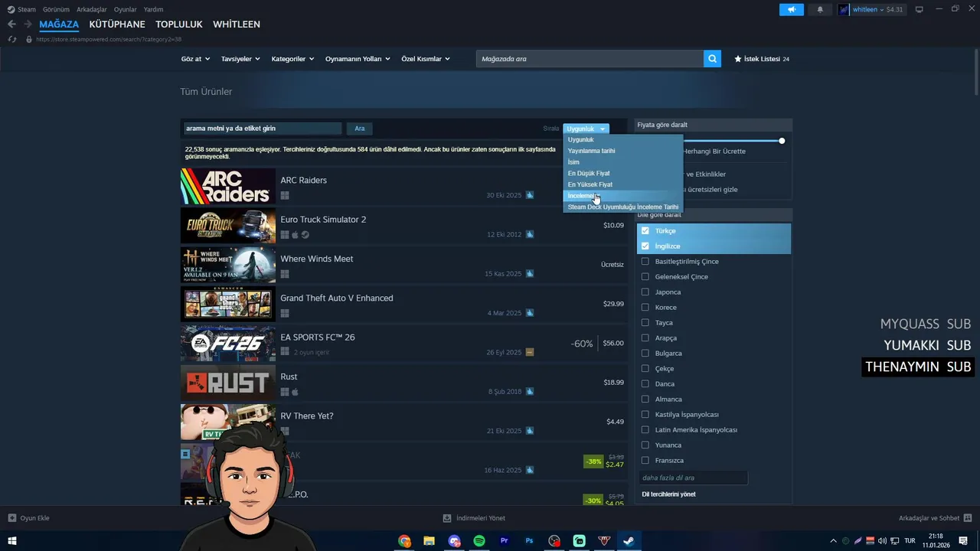Enable the Korece language filter
The image size is (980, 551).
[645, 308]
